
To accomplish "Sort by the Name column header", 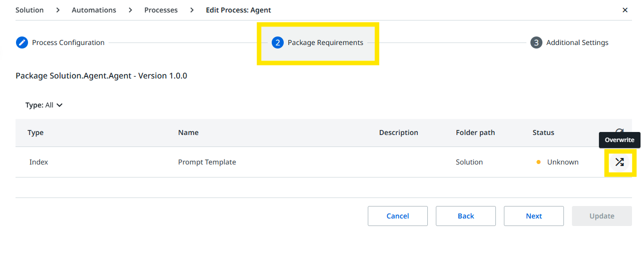I will click(x=188, y=132).
